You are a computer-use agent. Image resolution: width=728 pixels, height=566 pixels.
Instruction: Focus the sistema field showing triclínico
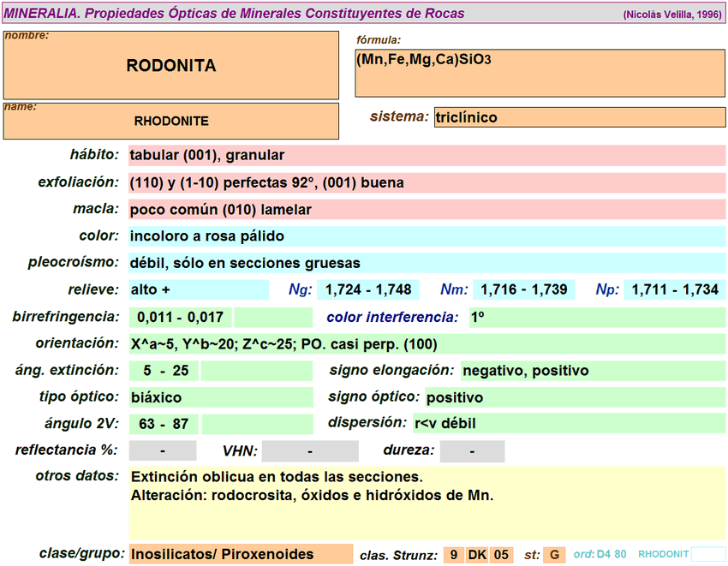(x=579, y=117)
